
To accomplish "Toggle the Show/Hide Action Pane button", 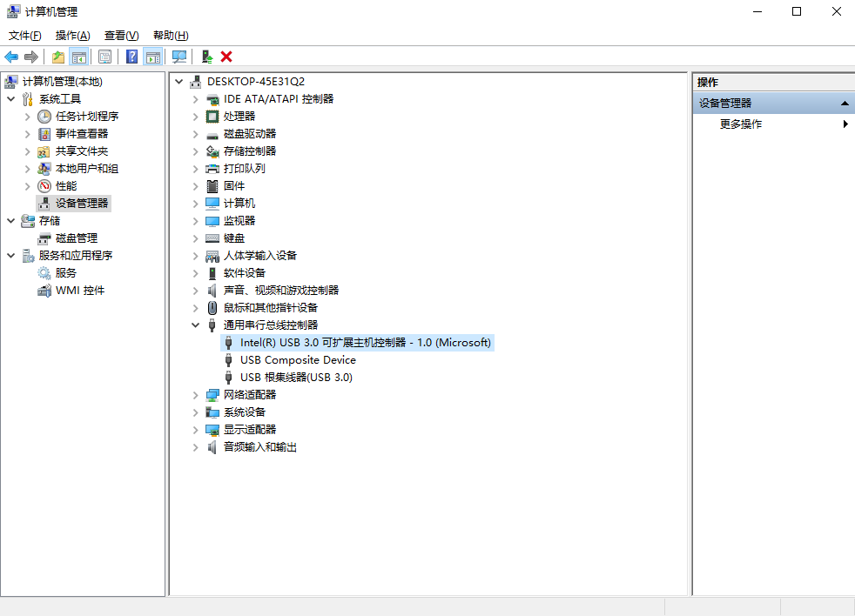I will point(153,57).
